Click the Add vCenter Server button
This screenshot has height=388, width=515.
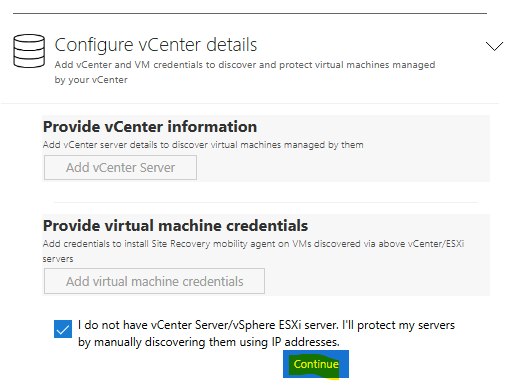coord(120,167)
